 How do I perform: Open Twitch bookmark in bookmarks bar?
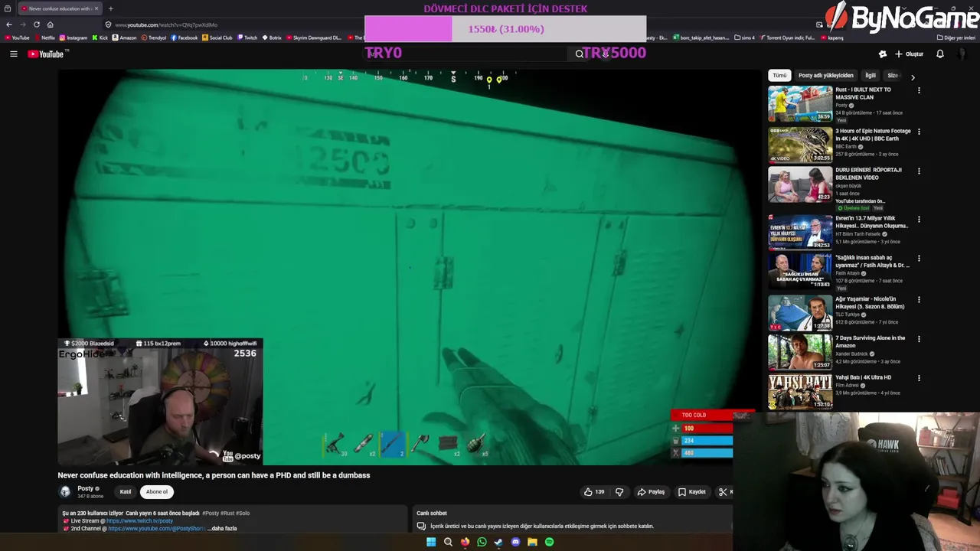tap(247, 37)
